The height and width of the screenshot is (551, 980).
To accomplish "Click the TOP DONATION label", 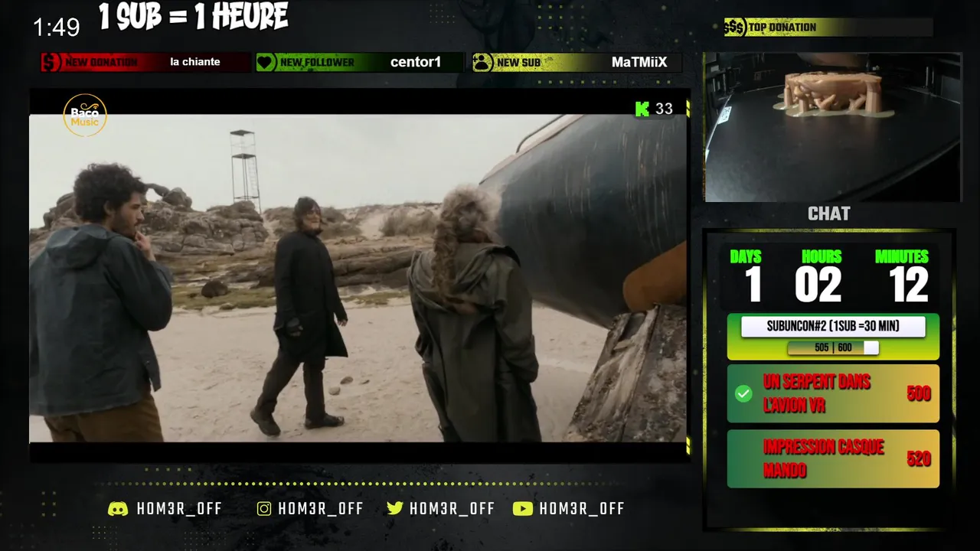I will click(782, 28).
